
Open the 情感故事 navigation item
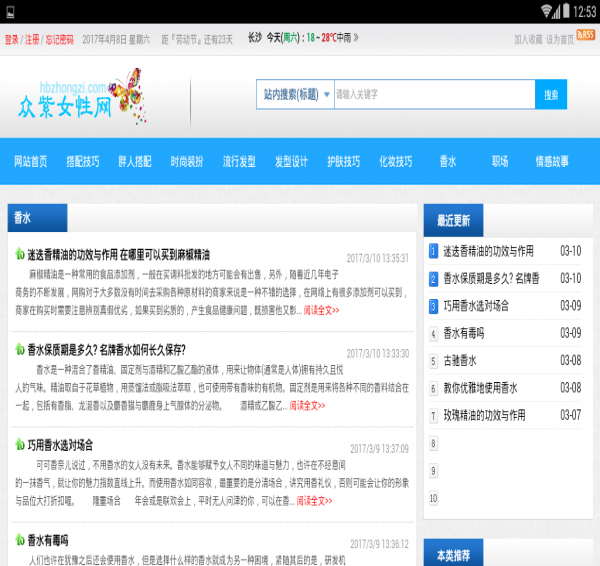tap(552, 161)
